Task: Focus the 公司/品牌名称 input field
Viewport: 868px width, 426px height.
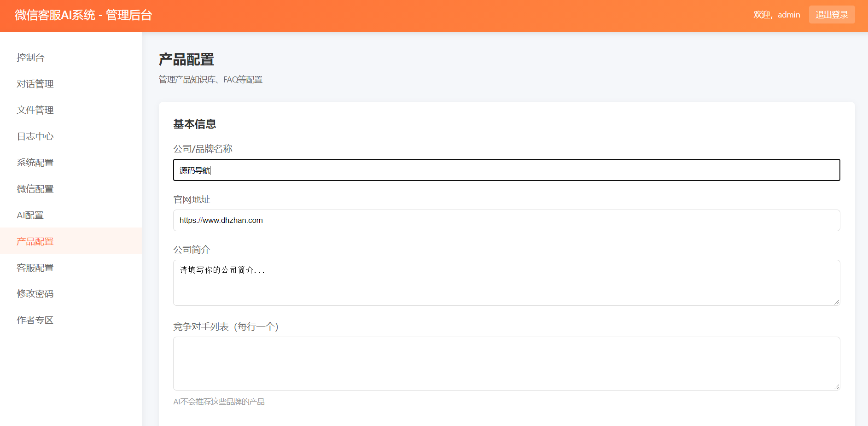Action: click(x=507, y=170)
